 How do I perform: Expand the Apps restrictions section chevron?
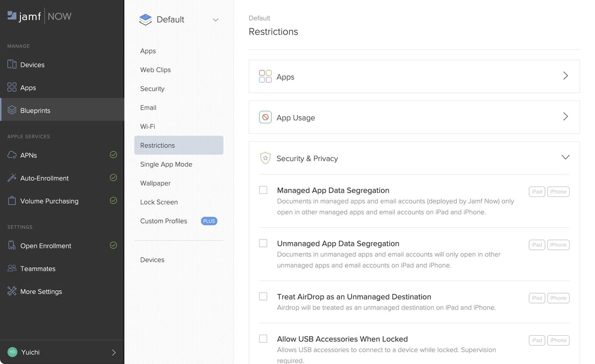(x=565, y=76)
